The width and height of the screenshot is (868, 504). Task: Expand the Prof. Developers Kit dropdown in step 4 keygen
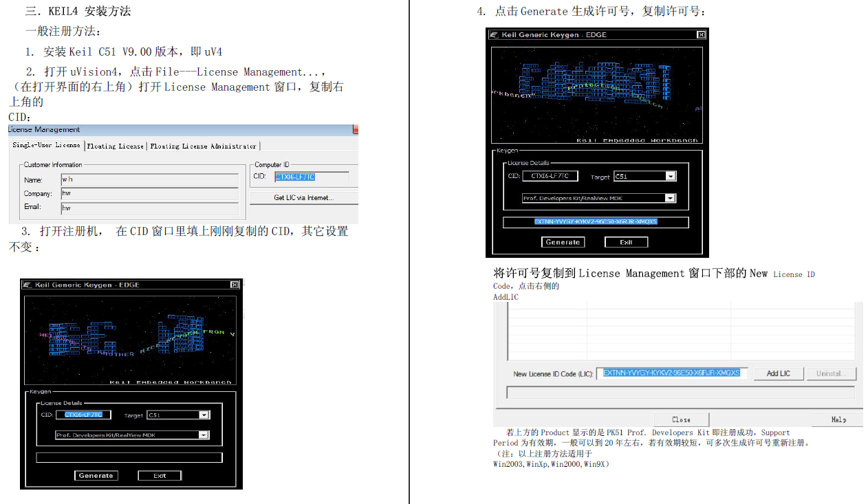[671, 198]
